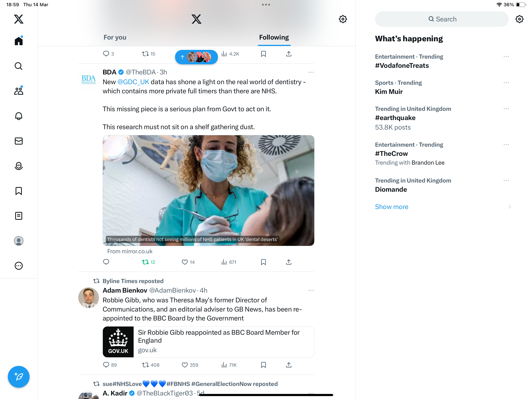Open the Home timeline icon in sidebar

pyautogui.click(x=18, y=41)
